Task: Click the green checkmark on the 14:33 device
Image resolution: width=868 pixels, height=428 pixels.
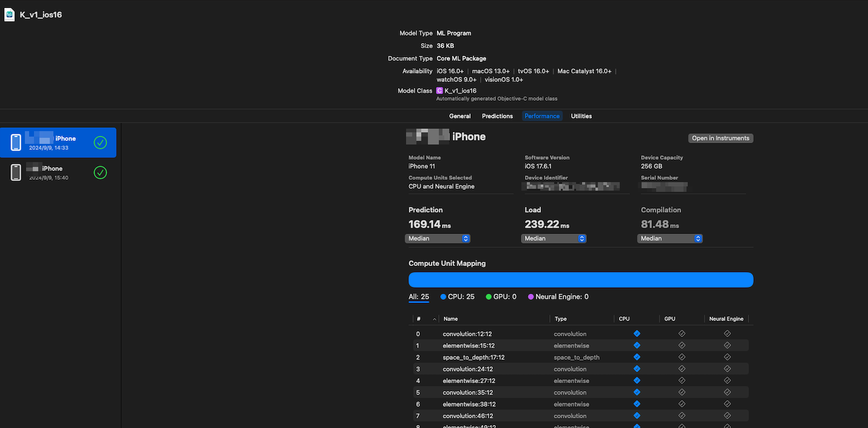Action: point(100,143)
